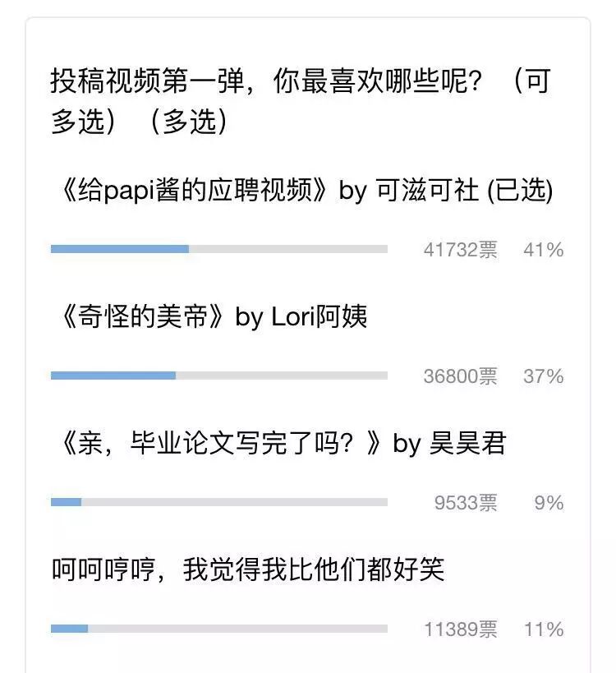This screenshot has height=673, width=616.
Task: Click the author name 昊昊君
Action: [x=467, y=443]
